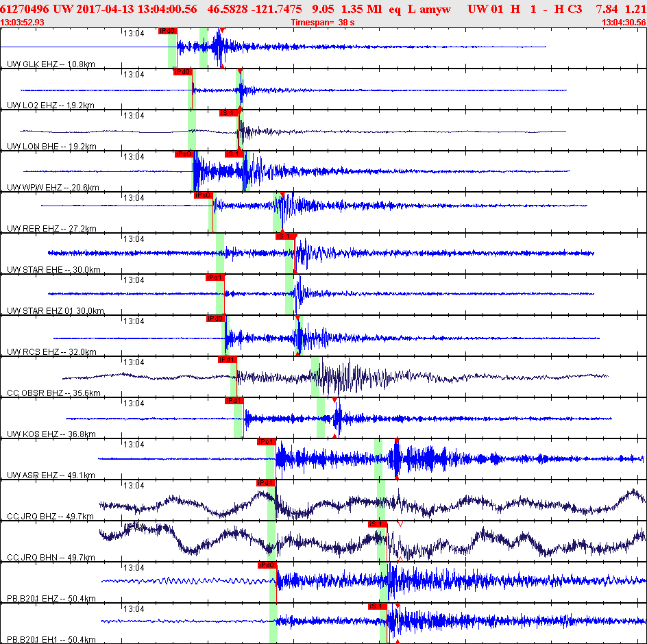Image resolution: width=647 pixels, height=644 pixels.
Task: Select the iS 1 pick flag on JRQ BHN
Action: (378, 524)
